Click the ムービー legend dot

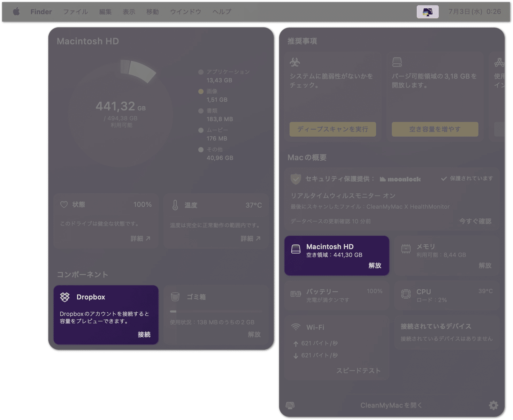coord(201,130)
